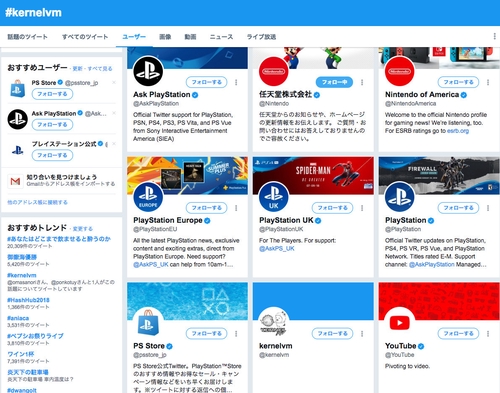Open more options on 任天堂株式会社 card

coord(362,82)
